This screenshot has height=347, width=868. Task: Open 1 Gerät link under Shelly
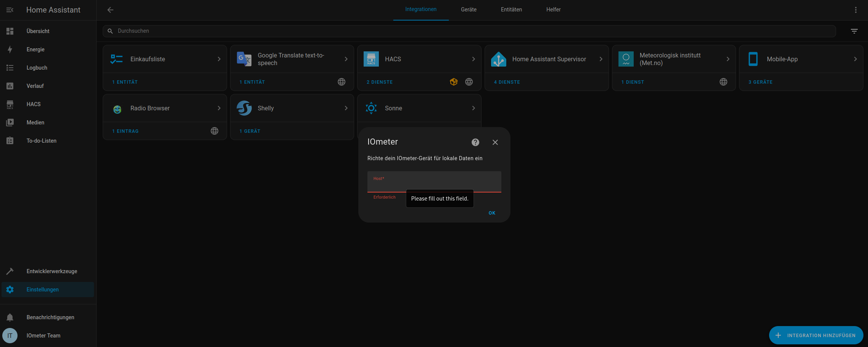pos(250,131)
